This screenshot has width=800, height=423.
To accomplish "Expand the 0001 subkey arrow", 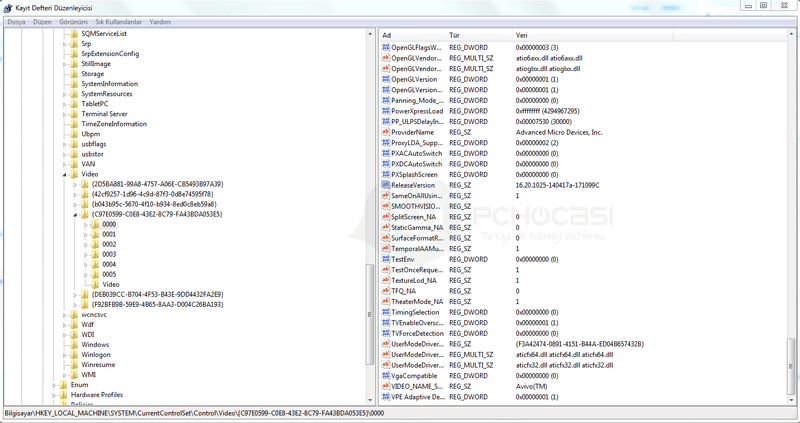I will pos(86,234).
